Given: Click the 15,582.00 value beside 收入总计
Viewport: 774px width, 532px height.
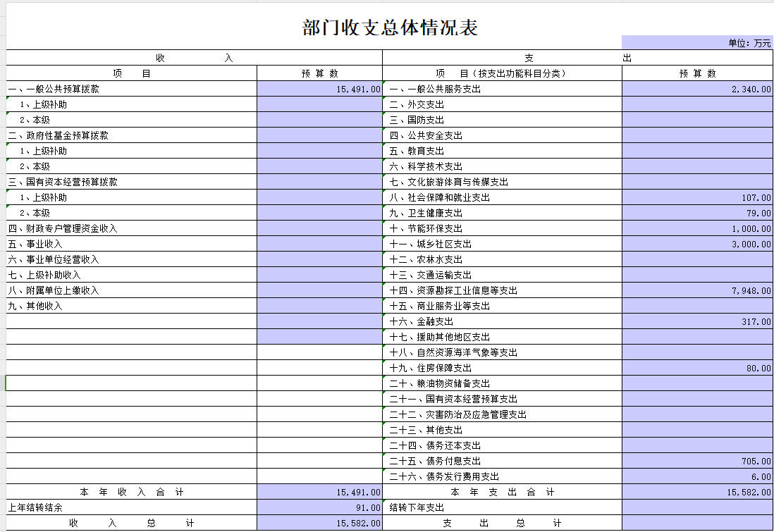Looking at the screenshot, I should (x=319, y=523).
